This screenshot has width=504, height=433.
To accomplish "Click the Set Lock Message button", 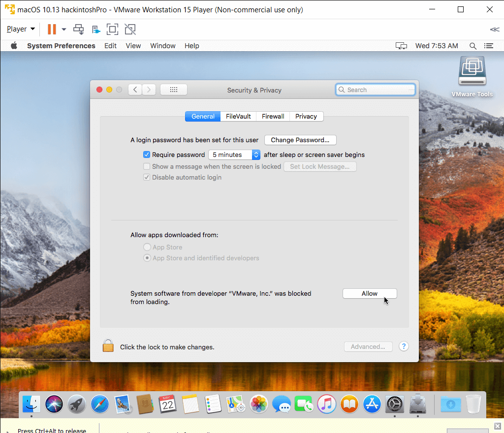I will [x=320, y=166].
